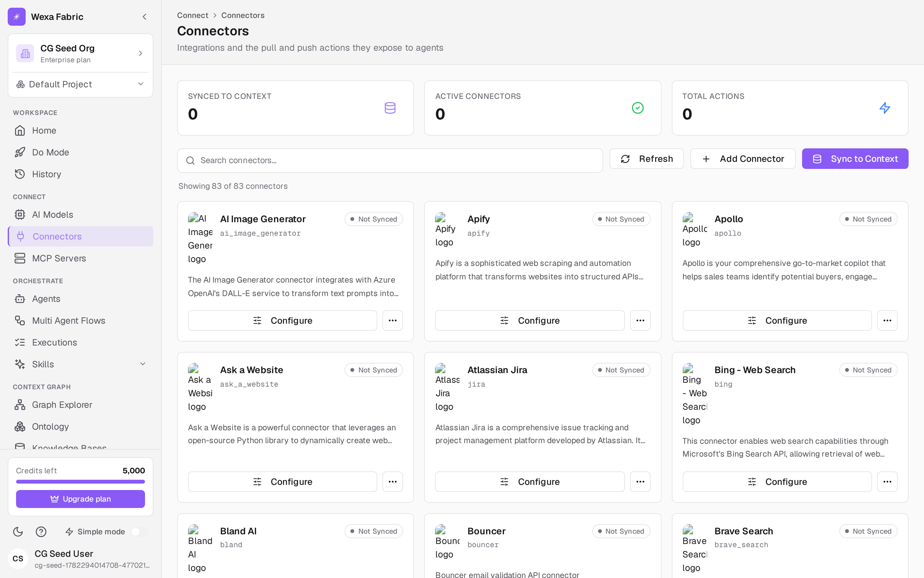Click the Not Synced badge on Apify
The height and width of the screenshot is (578, 924).
(x=621, y=219)
